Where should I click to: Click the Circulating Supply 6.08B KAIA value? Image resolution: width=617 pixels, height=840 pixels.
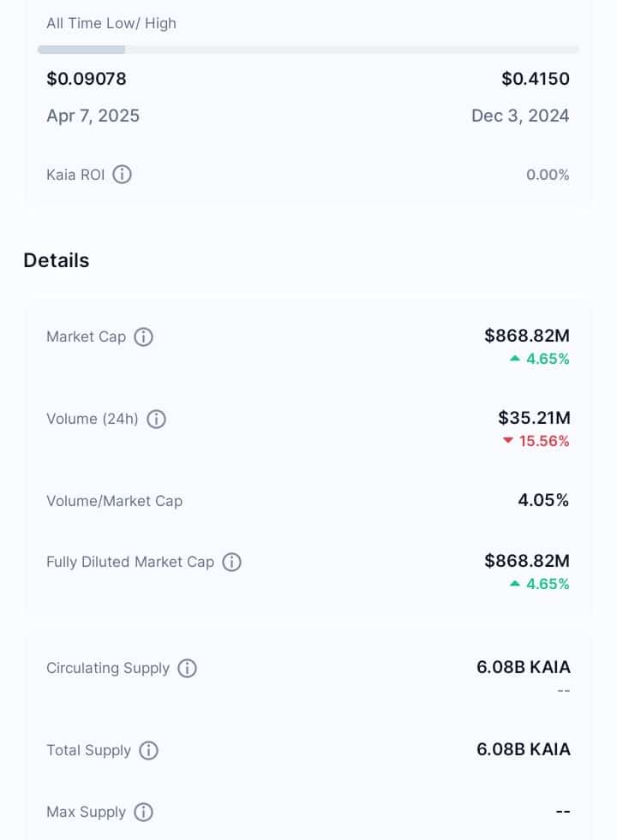[x=524, y=667]
